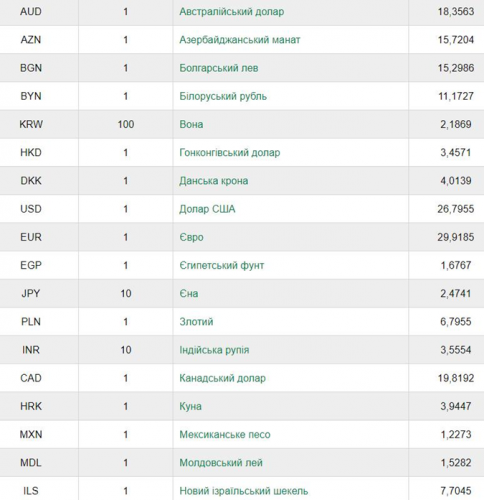Screen dimensions: 484x500
Task: Click the Куна currency link
Action: 190,406
